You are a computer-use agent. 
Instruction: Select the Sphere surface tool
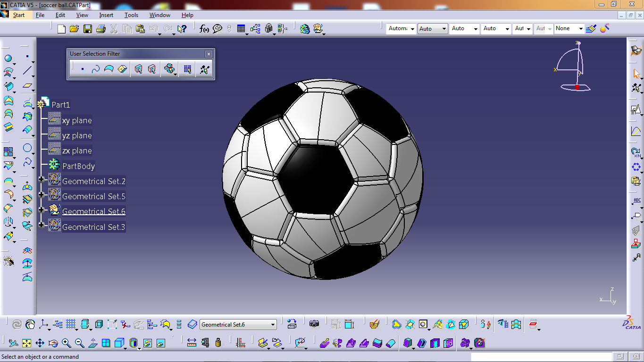(x=8, y=59)
